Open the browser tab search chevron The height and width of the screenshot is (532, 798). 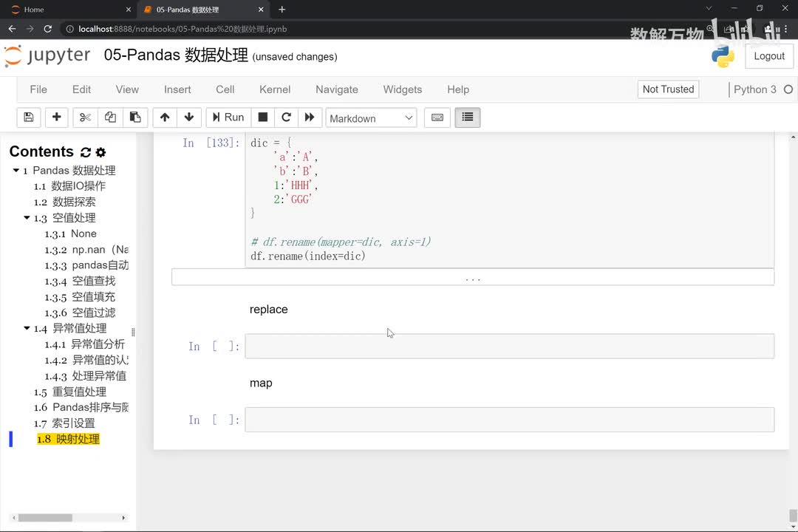709,9
